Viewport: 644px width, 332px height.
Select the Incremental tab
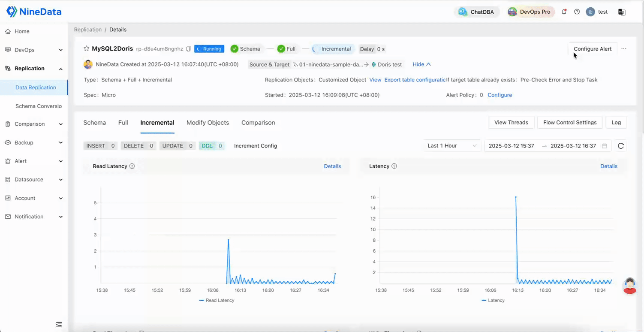coord(157,123)
